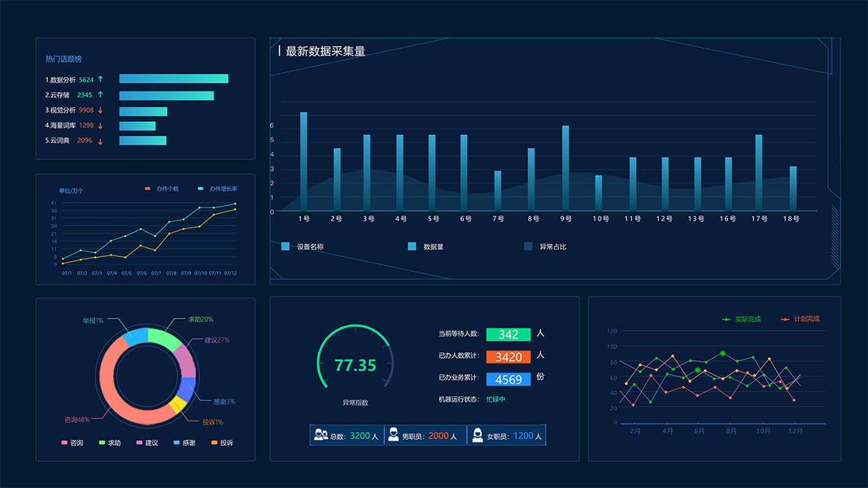Click the 当前等待人数 label

pos(457,333)
